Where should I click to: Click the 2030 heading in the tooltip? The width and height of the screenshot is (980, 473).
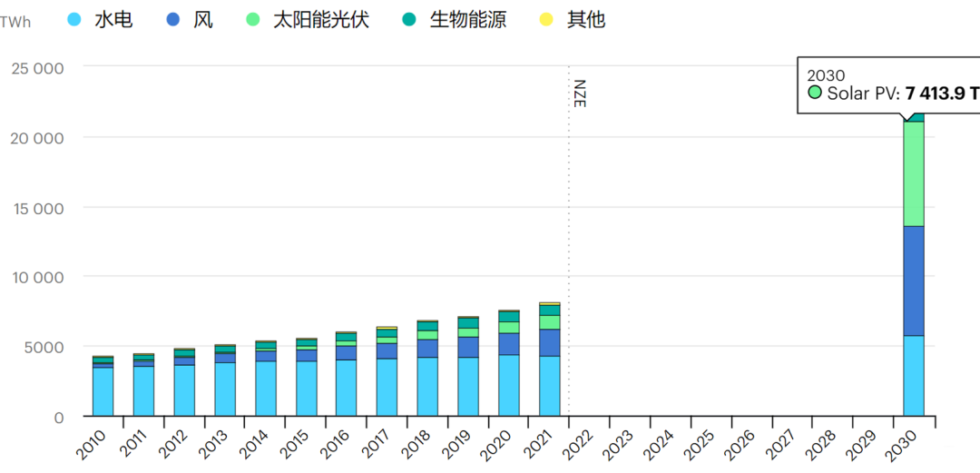pyautogui.click(x=825, y=75)
